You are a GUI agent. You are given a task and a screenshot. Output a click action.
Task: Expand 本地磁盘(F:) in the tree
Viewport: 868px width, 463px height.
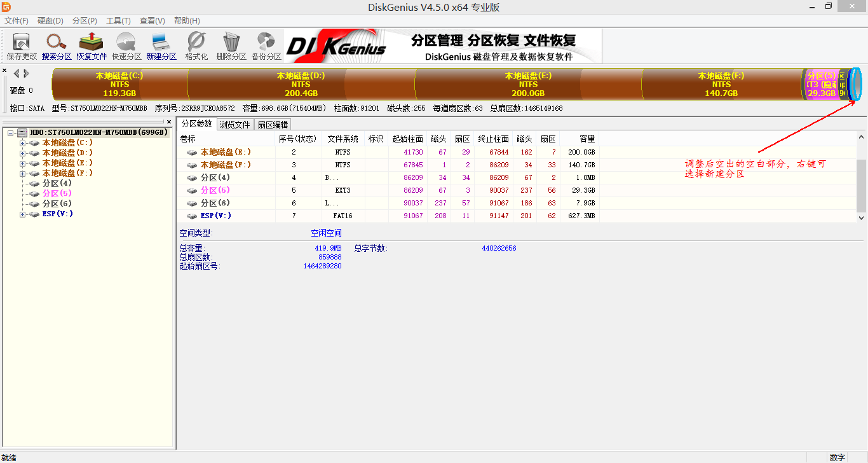[x=23, y=174]
